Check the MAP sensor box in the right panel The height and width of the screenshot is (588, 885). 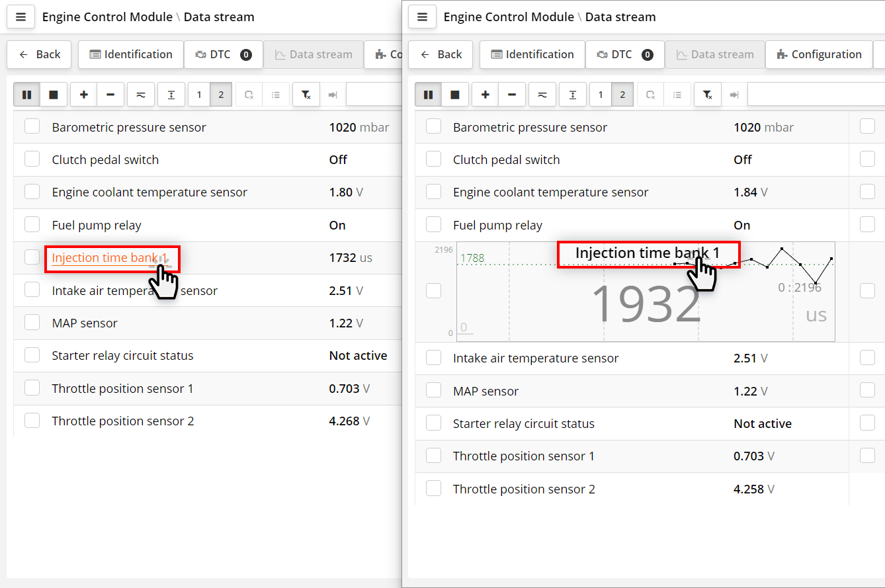point(433,391)
